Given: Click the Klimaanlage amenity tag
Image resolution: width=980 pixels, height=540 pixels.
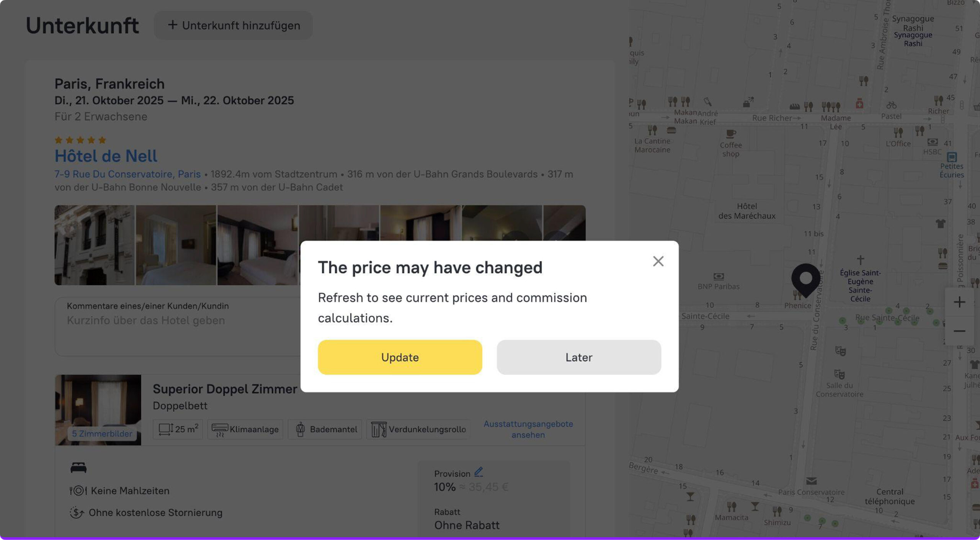Looking at the screenshot, I should pos(245,429).
